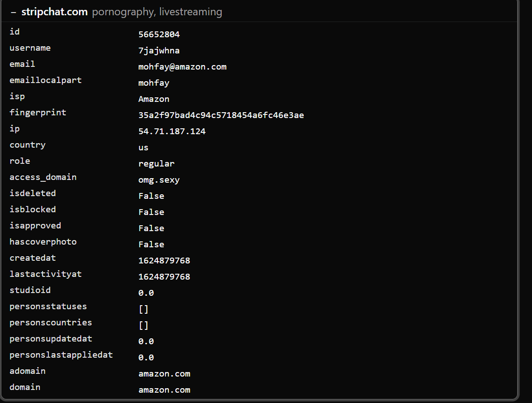Click the value in the email row

pos(182,67)
